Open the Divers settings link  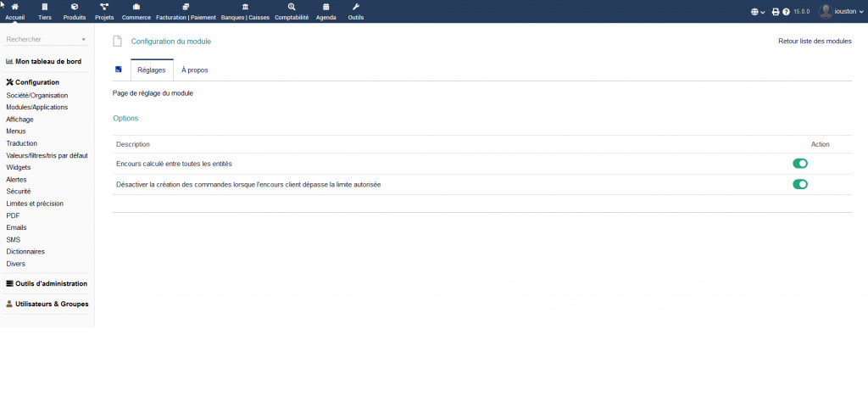click(x=15, y=264)
